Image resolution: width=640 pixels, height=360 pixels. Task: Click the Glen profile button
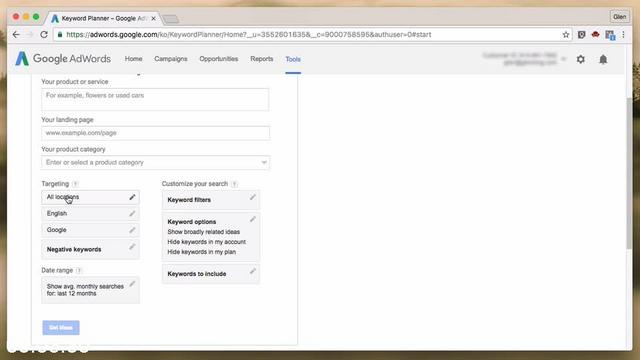click(620, 17)
